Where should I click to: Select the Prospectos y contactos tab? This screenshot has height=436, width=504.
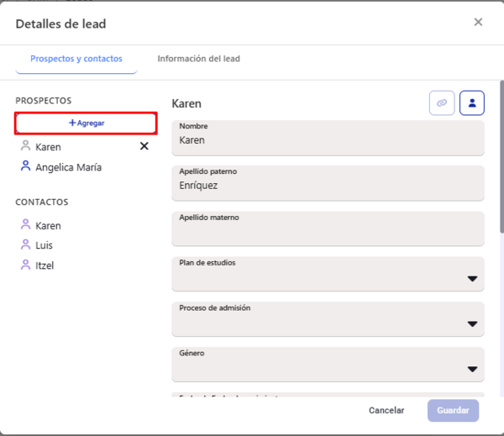[76, 59]
